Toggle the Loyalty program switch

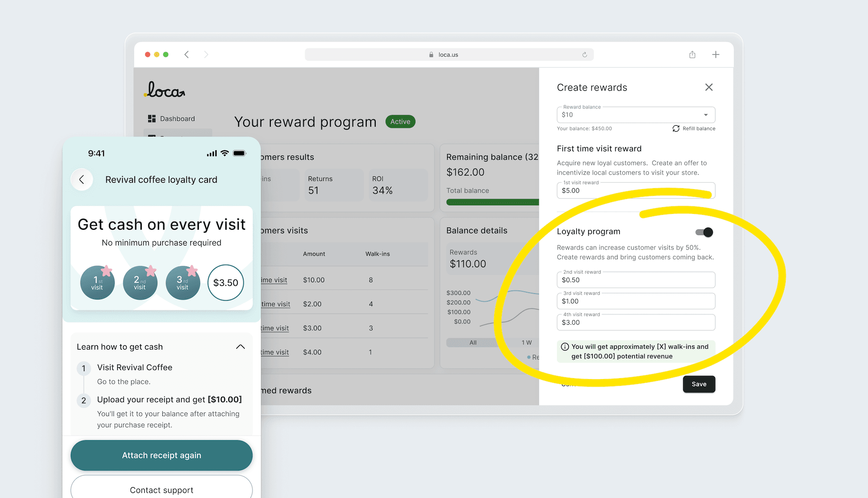(704, 232)
